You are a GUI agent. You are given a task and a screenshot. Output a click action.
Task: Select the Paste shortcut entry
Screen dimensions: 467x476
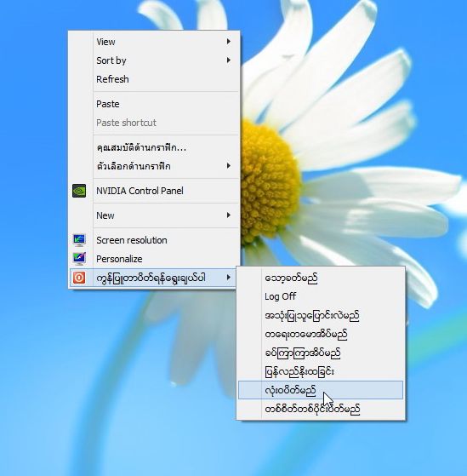point(154,123)
